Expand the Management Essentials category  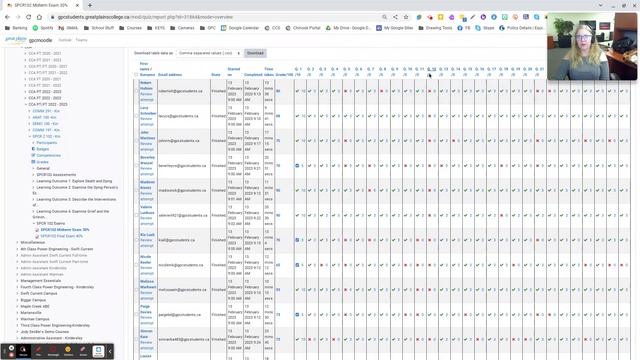tap(17, 281)
